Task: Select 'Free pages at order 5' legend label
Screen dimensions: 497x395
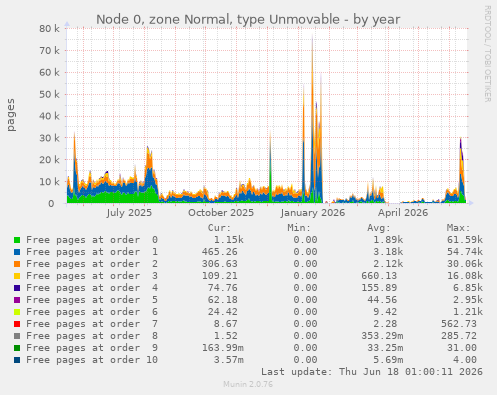Action: coord(92,300)
